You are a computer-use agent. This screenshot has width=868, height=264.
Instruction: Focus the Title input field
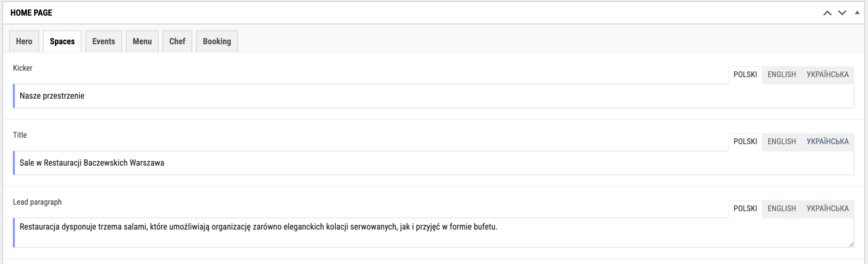tap(434, 163)
